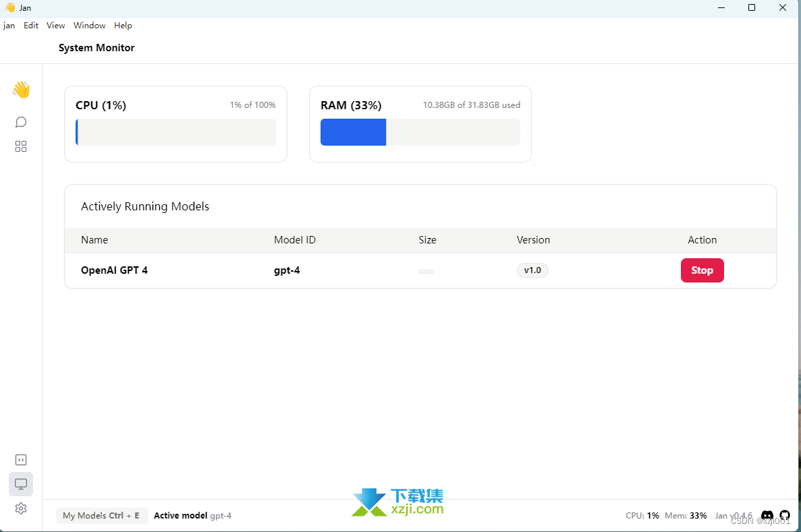The width and height of the screenshot is (801, 532).
Task: Click the gpt-4 model ID cell
Action: tap(287, 270)
